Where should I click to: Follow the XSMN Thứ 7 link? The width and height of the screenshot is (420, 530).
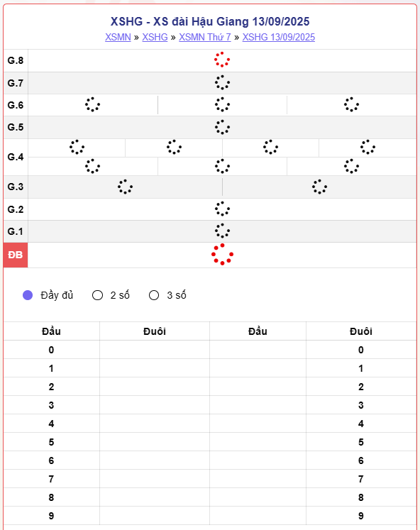coord(205,37)
